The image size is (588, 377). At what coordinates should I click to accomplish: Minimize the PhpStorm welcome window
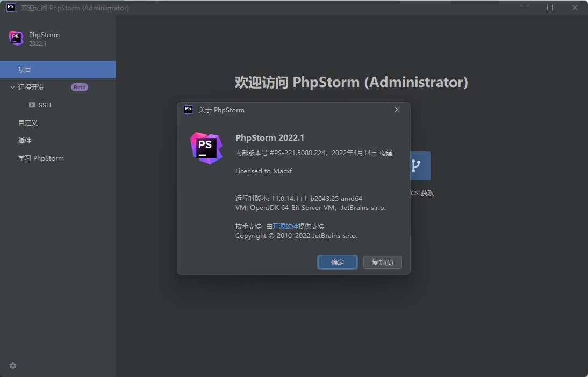(525, 8)
